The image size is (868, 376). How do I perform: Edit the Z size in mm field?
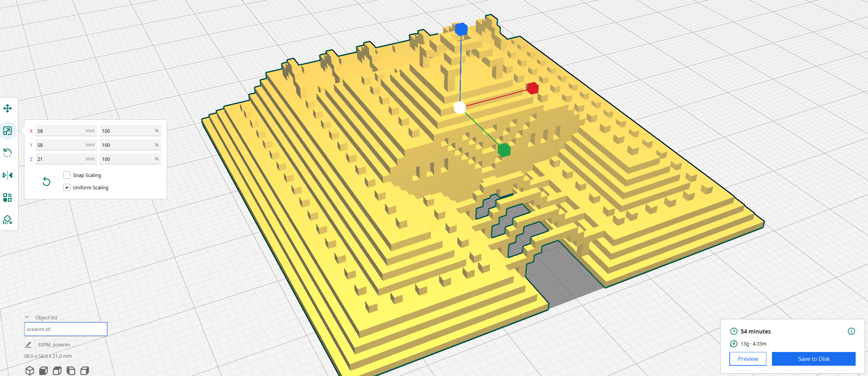pos(66,159)
